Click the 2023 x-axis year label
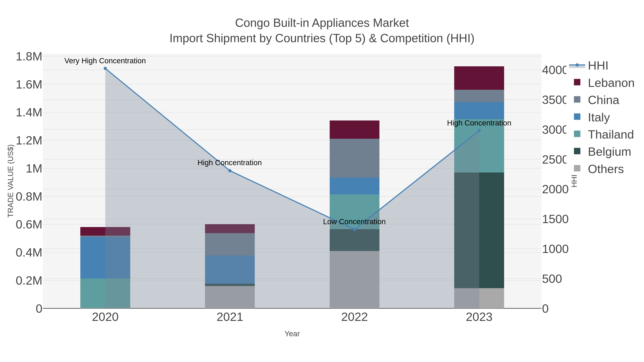The height and width of the screenshot is (362, 644). point(479,317)
